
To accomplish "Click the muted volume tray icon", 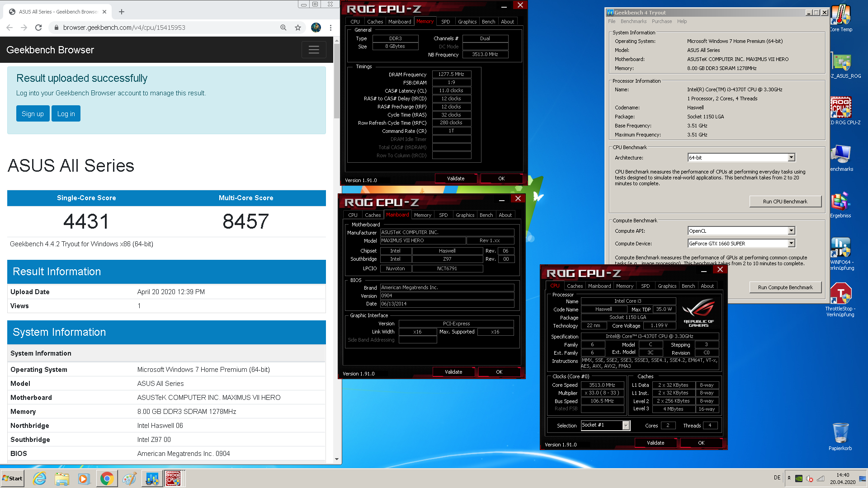I will [810, 479].
